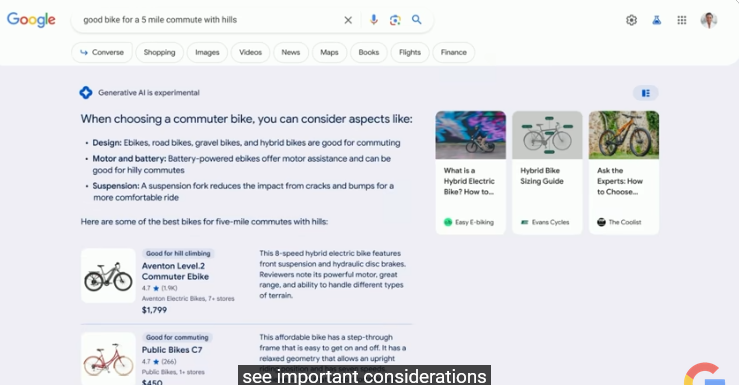Screen dimensions: 739x385
Task: Open Google Lens image search
Action: (395, 20)
